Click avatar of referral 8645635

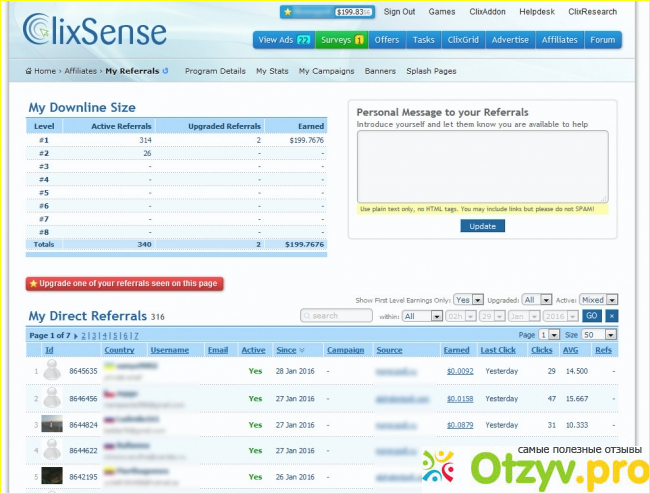point(52,371)
